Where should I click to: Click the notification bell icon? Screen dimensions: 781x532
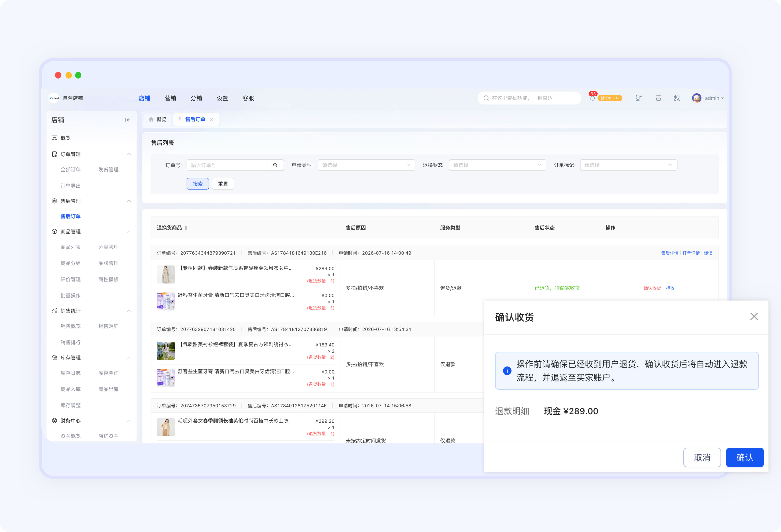tap(592, 98)
